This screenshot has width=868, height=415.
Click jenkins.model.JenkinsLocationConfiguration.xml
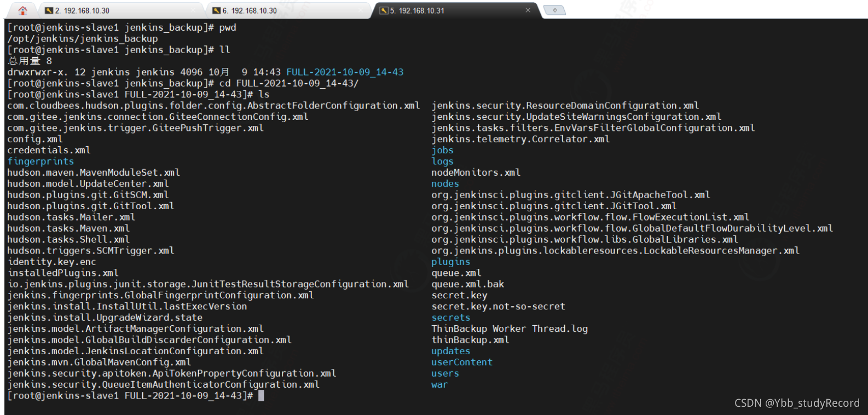(x=135, y=351)
